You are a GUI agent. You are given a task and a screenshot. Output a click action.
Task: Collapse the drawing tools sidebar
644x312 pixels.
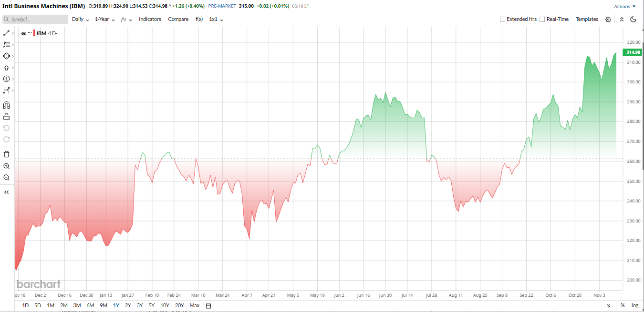(x=6, y=192)
